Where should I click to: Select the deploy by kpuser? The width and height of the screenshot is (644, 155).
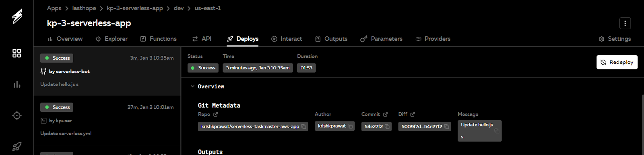click(x=107, y=121)
